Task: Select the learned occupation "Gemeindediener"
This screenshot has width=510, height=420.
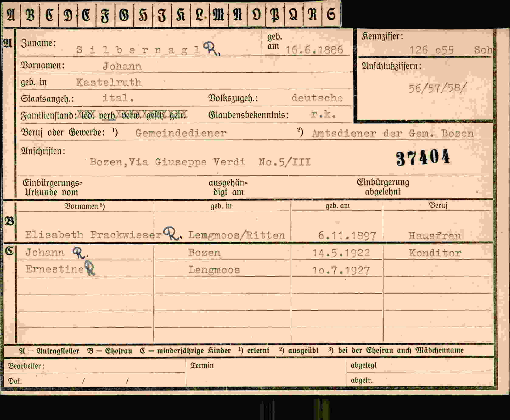Action: 181,133
